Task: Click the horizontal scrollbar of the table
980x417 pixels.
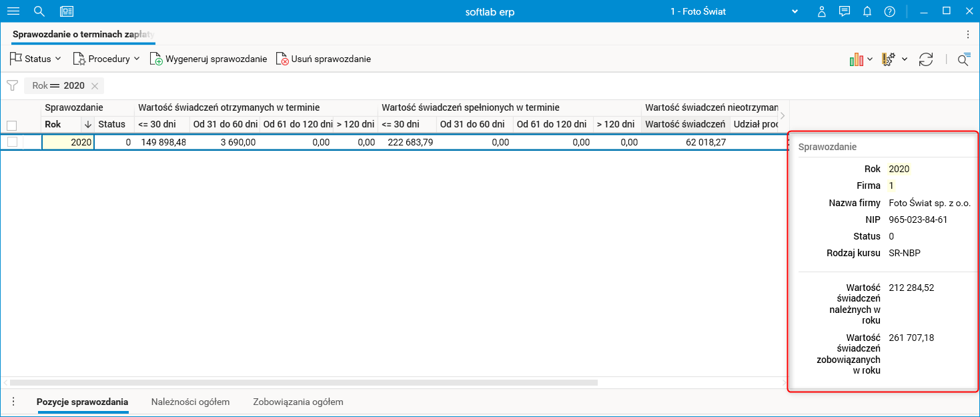Action: [304, 383]
